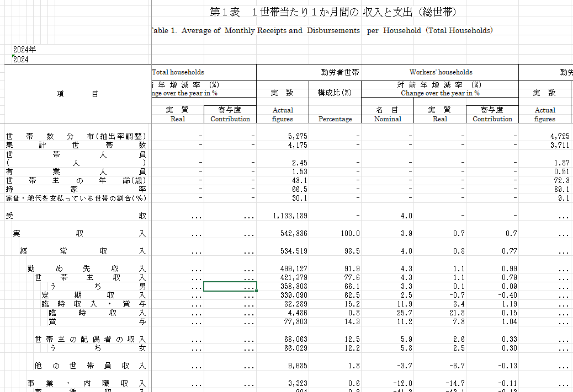Select the Workers' households header cell
This screenshot has width=573, height=392.
tap(441, 72)
